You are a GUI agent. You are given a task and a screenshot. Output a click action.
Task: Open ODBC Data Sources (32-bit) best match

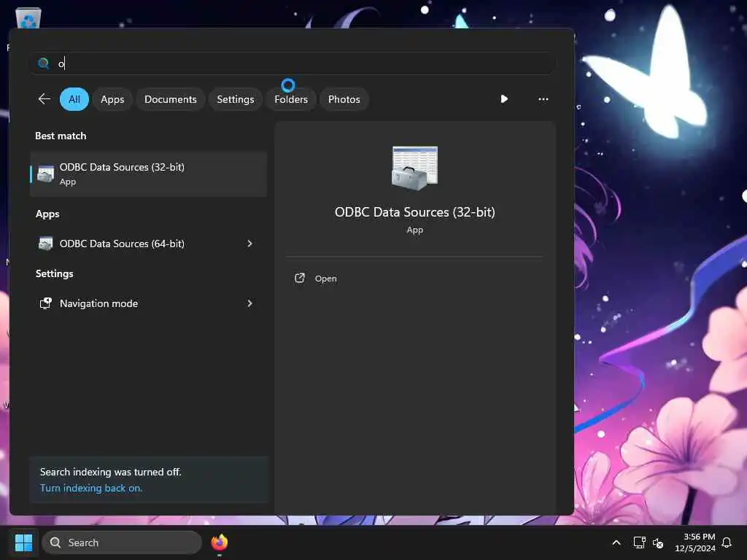click(148, 174)
